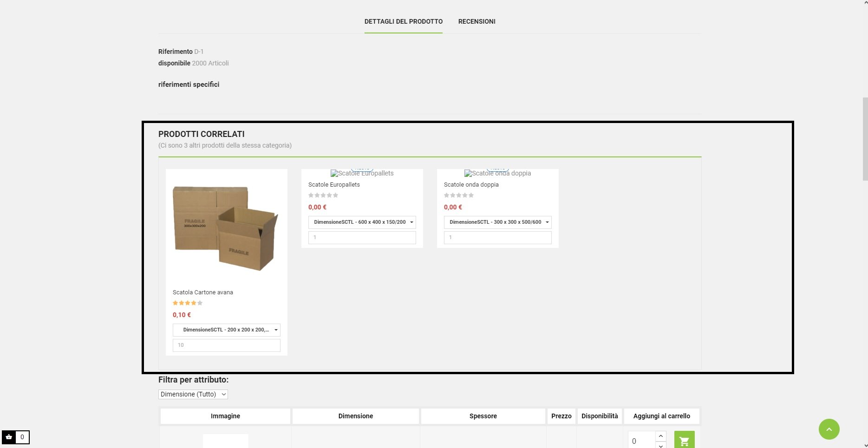Switch to the Recensioni tab

click(x=476, y=21)
